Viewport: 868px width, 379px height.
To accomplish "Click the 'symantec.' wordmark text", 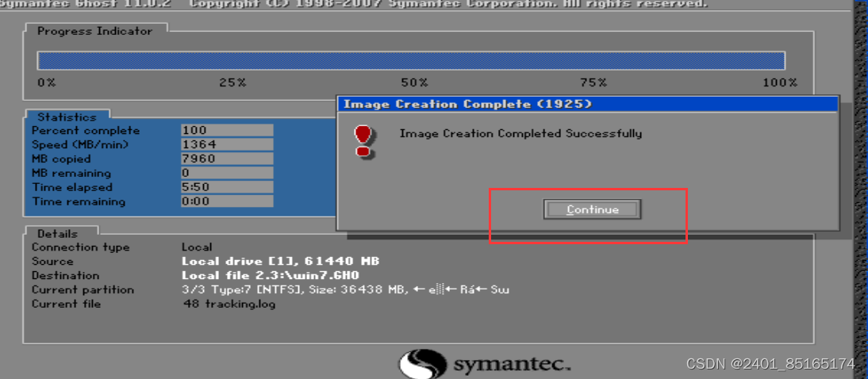I will coord(512,366).
